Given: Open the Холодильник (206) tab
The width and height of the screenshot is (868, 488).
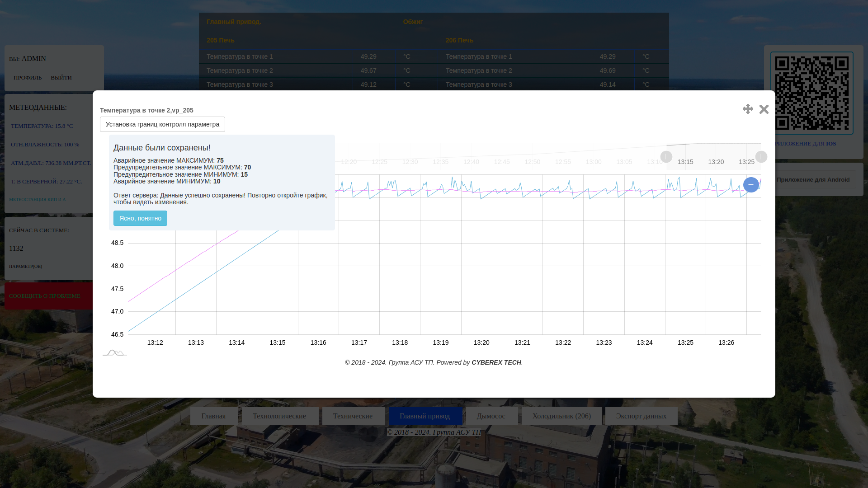Looking at the screenshot, I should (561, 416).
